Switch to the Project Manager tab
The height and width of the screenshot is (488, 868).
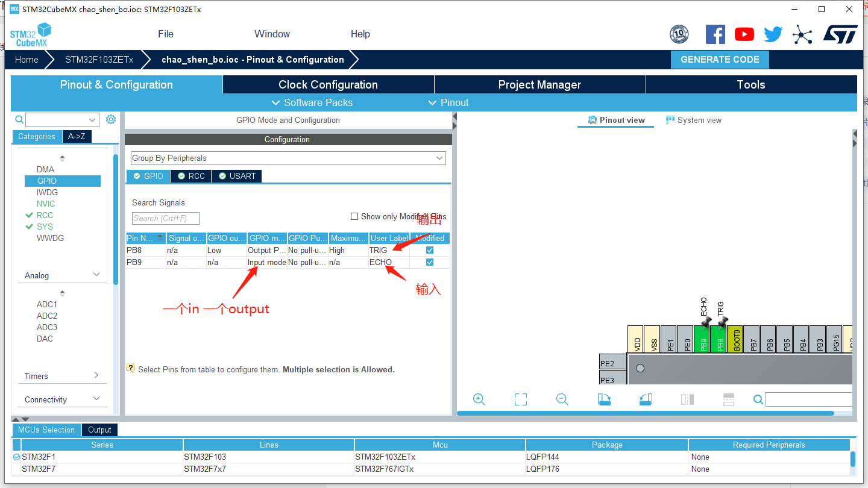point(539,84)
